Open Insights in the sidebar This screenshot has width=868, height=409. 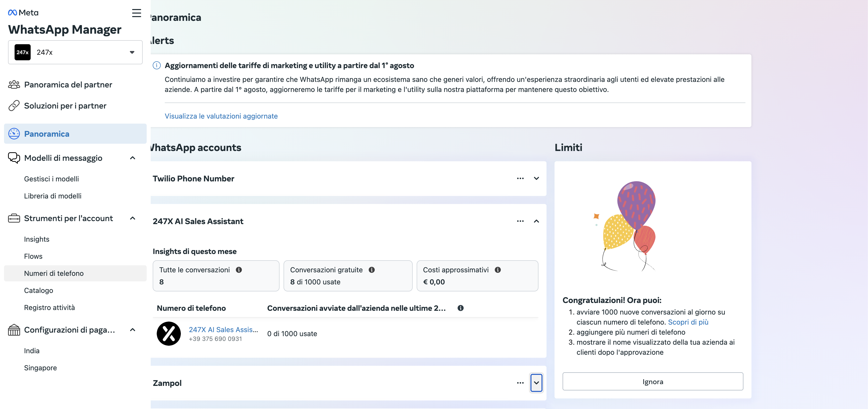coord(37,239)
